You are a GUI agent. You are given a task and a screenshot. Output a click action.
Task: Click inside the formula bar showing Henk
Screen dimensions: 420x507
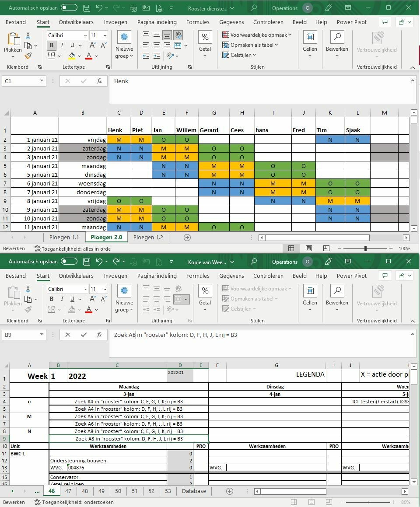(175, 81)
